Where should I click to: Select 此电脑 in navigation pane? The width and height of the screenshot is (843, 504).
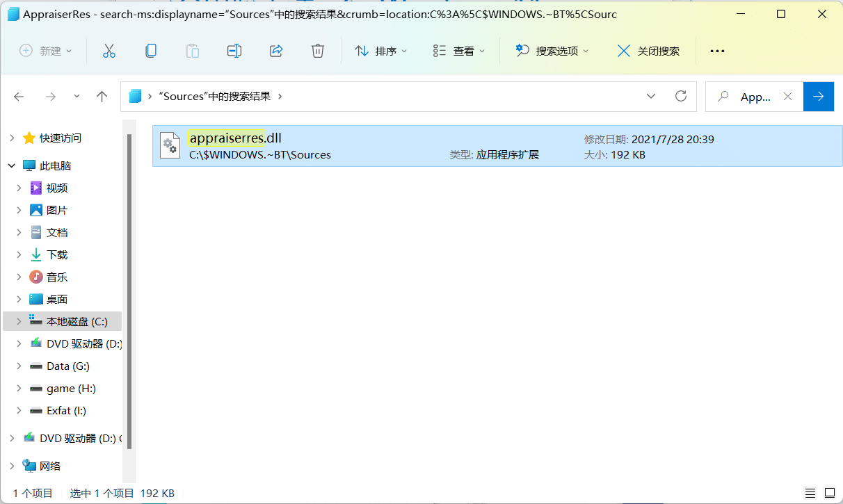tap(56, 166)
